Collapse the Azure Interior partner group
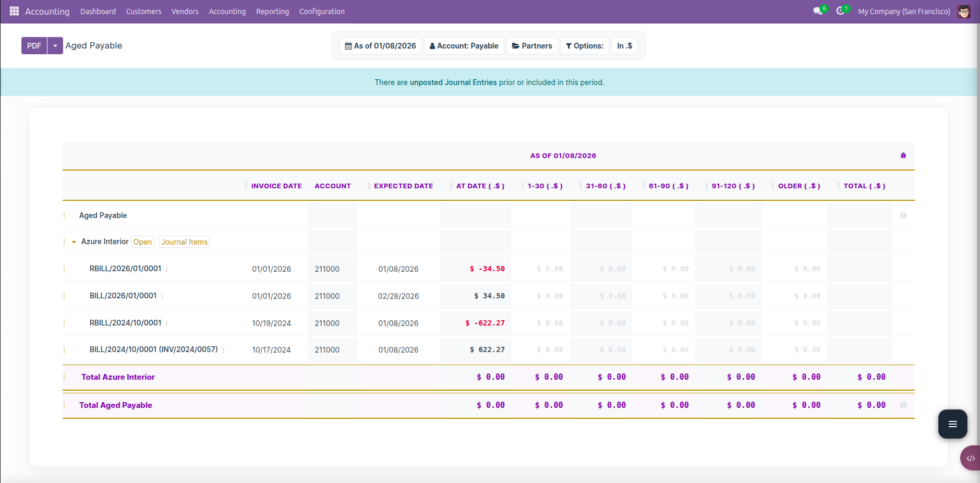 [x=74, y=242]
